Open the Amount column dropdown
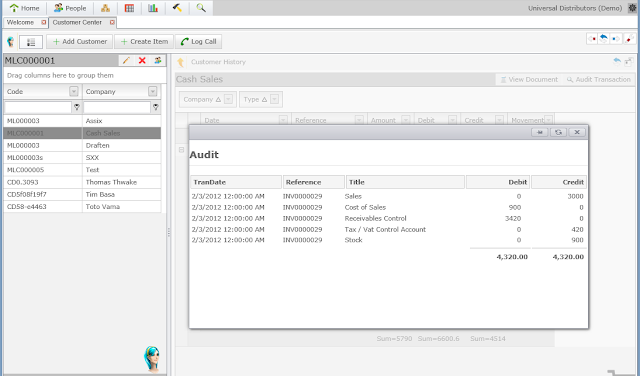640x376 pixels. 406,120
